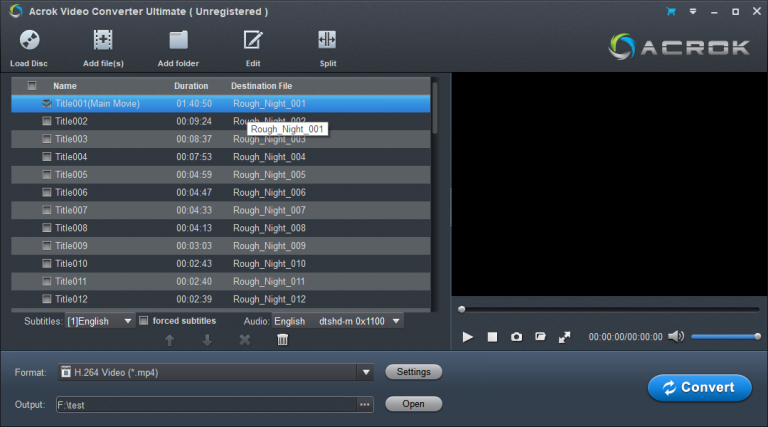Open the title bar dropdown menu icon
Viewport: 768px width, 427px height.
tap(693, 11)
